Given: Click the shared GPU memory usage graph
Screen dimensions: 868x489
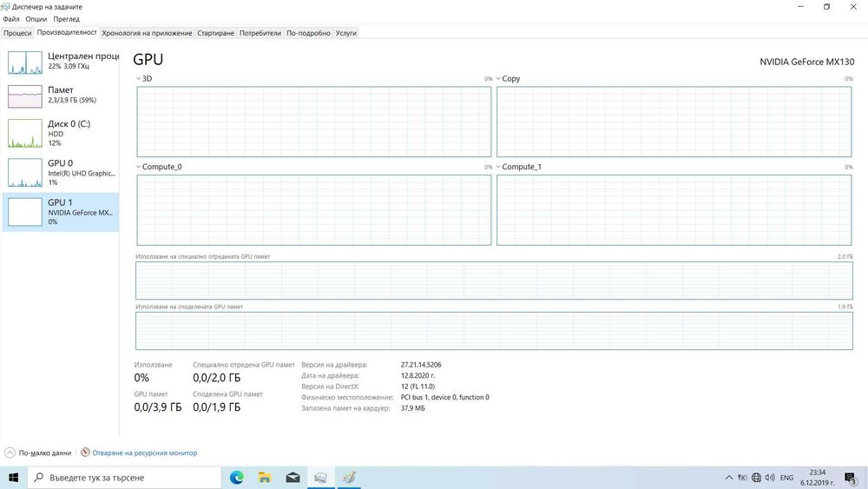Looking at the screenshot, I should pyautogui.click(x=495, y=331).
